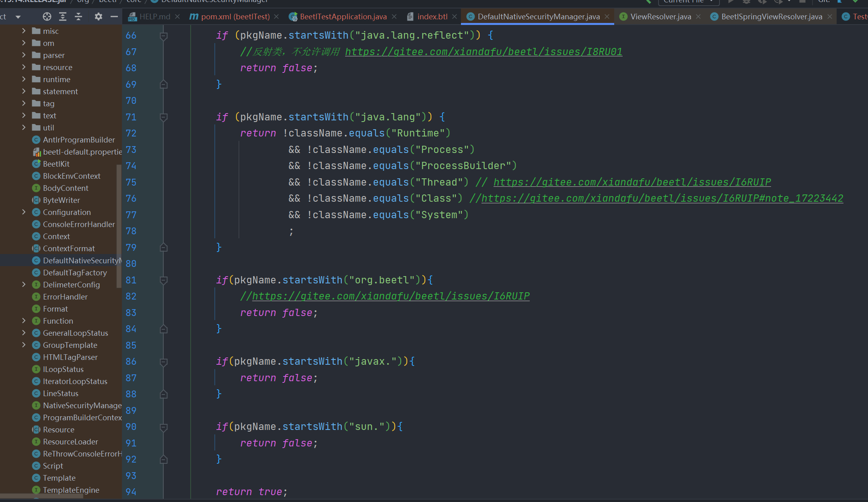The height and width of the screenshot is (502, 868).
Task: Expand the parser folder
Action: coord(24,55)
